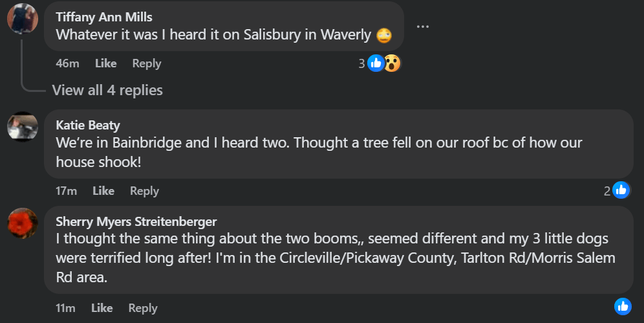This screenshot has width=644, height=323.
Task: Expand View all 4 replies
Action: (107, 90)
